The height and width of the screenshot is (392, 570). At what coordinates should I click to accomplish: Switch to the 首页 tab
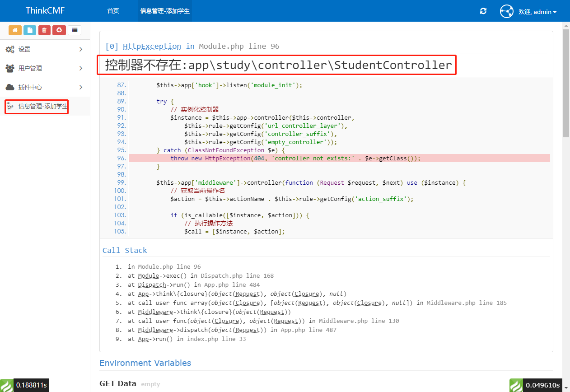pyautogui.click(x=113, y=11)
